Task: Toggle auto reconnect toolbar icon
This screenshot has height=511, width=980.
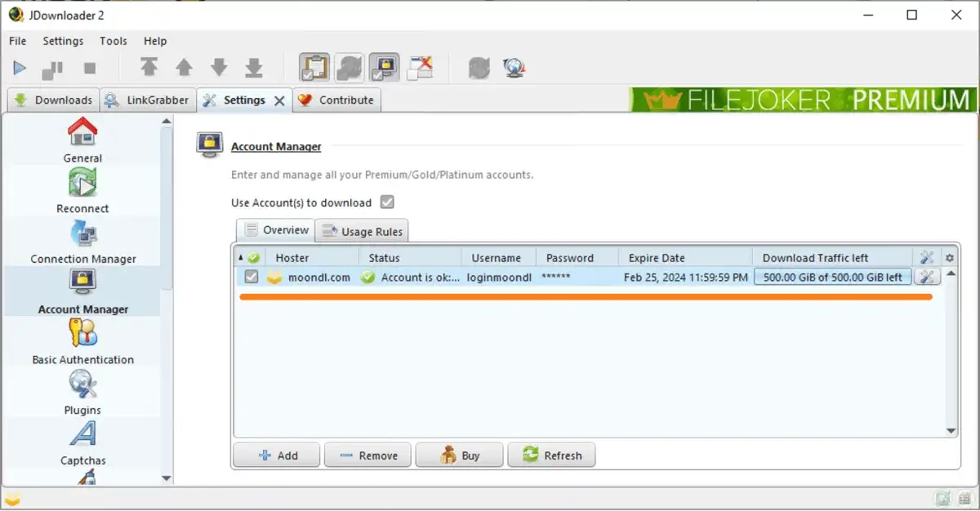Action: click(350, 68)
